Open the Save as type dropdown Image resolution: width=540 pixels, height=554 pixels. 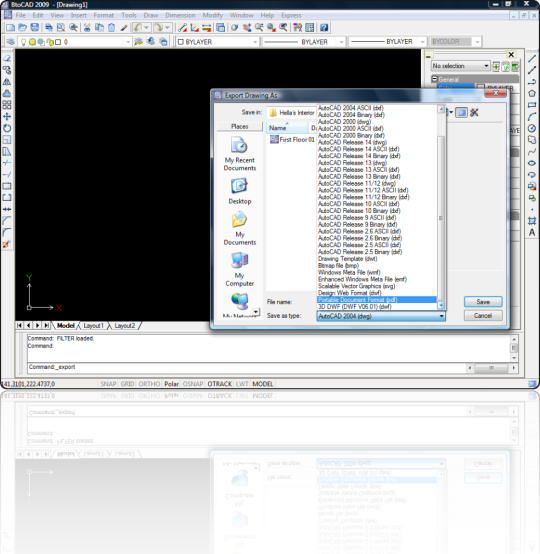(381, 316)
